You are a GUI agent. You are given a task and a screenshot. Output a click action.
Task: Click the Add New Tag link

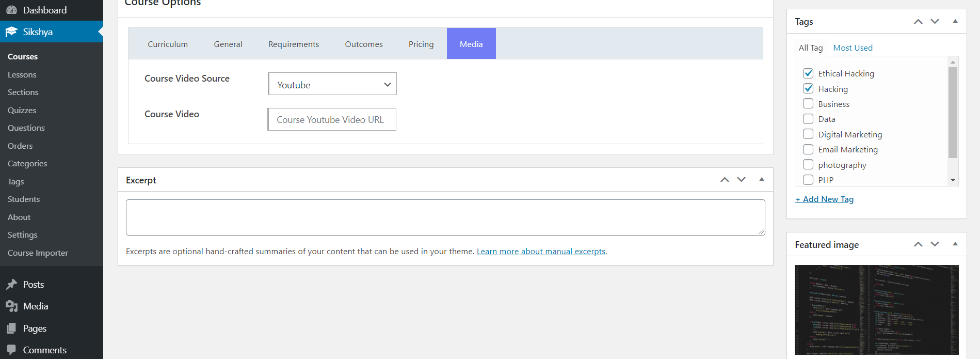824,199
